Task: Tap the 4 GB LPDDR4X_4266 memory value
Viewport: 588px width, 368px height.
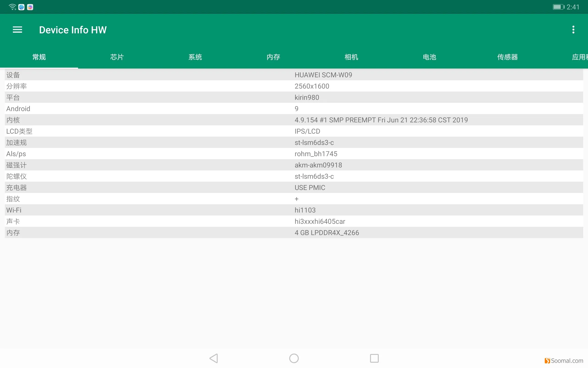Action: pos(327,233)
